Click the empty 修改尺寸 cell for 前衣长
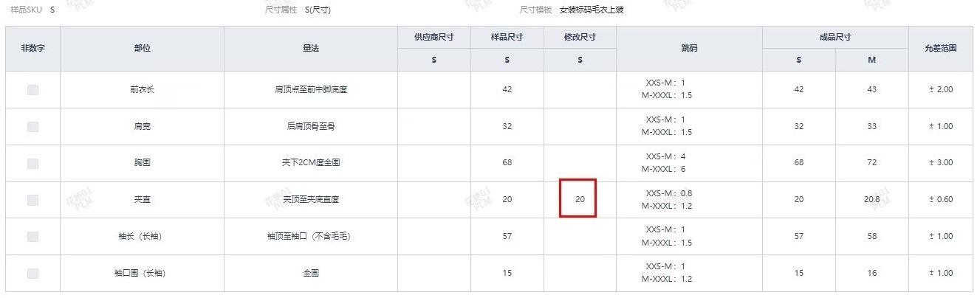The height and width of the screenshot is (298, 980). pyautogui.click(x=580, y=90)
